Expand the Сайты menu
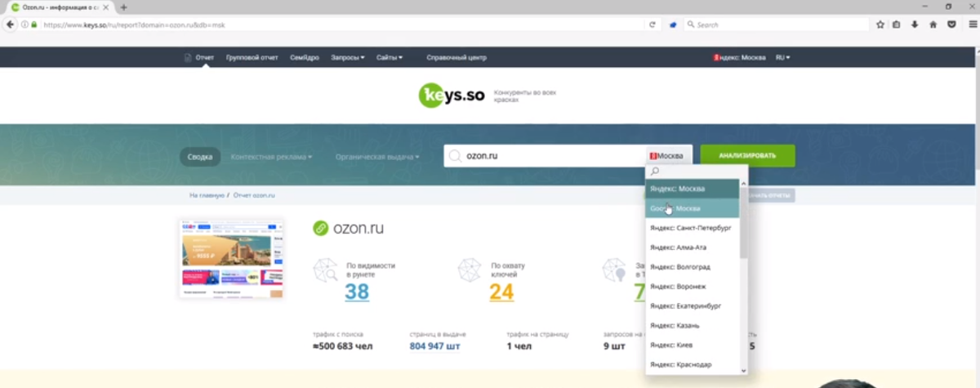Screen dimensions: 980x388 388,57
